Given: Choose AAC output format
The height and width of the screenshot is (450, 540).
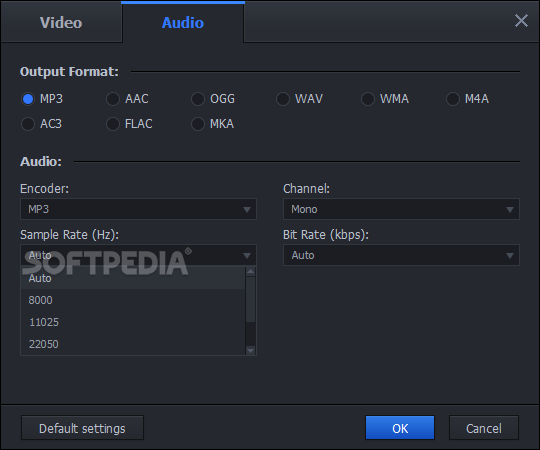Looking at the screenshot, I should click(127, 99).
